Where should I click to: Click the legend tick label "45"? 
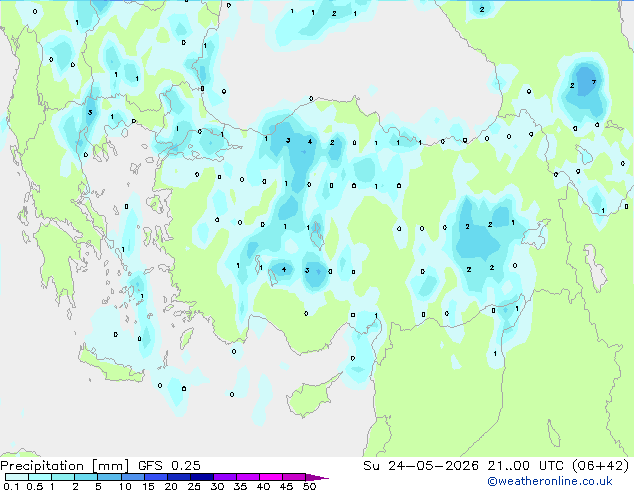[286, 486]
